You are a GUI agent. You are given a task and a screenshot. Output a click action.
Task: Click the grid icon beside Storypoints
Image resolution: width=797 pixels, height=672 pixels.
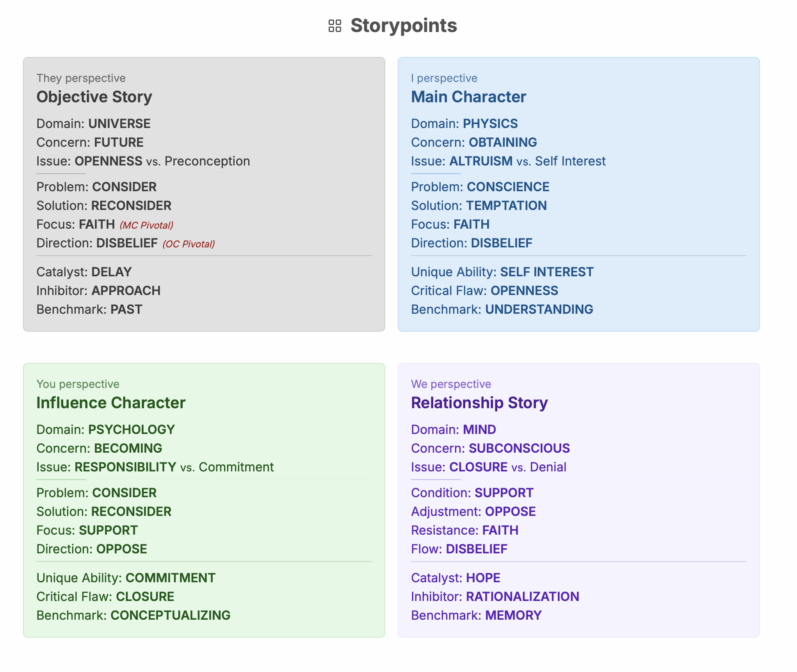334,26
